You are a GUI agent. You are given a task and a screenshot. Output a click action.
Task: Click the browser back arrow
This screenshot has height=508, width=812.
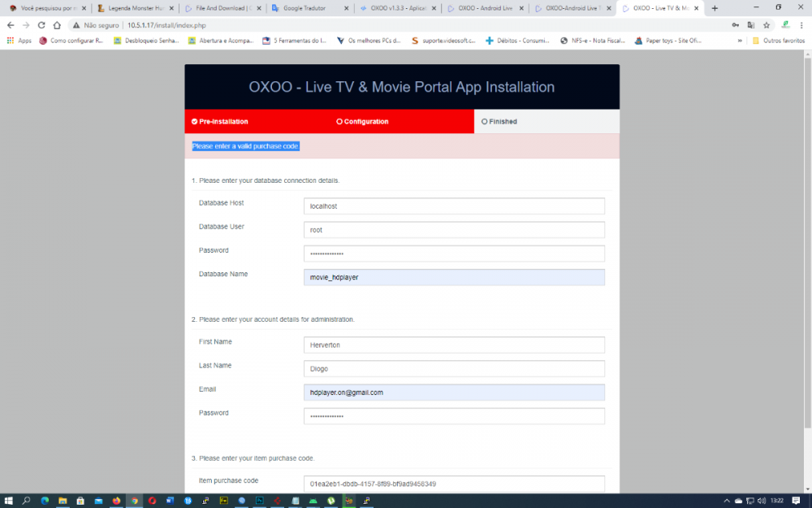coord(11,25)
